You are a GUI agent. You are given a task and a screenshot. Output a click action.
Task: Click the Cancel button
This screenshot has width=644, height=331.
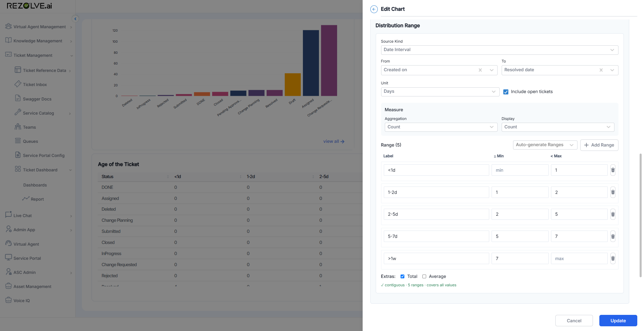click(x=574, y=321)
